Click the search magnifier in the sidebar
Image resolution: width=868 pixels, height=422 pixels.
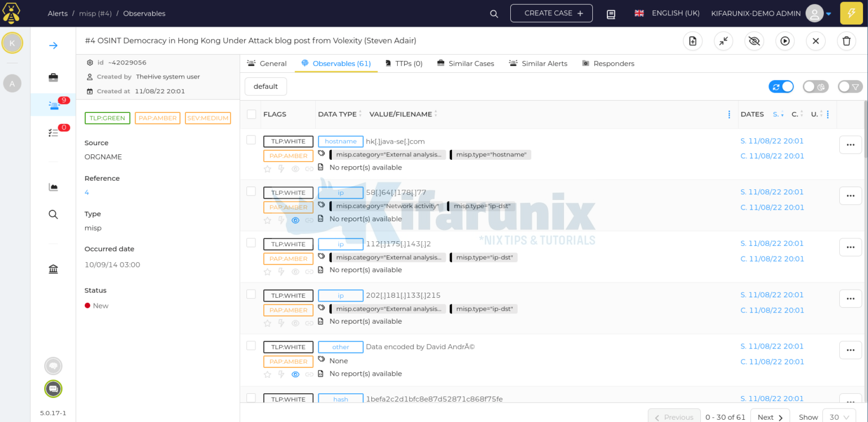[x=53, y=214]
